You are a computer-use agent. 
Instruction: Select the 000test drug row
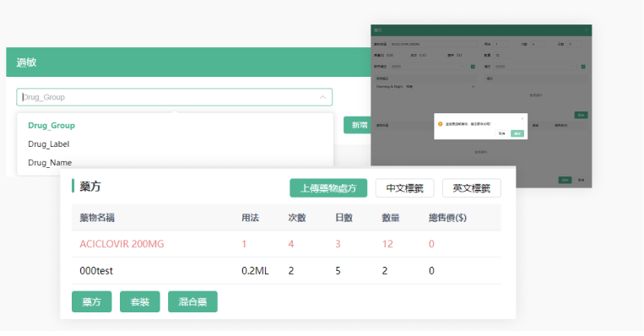[286, 271]
